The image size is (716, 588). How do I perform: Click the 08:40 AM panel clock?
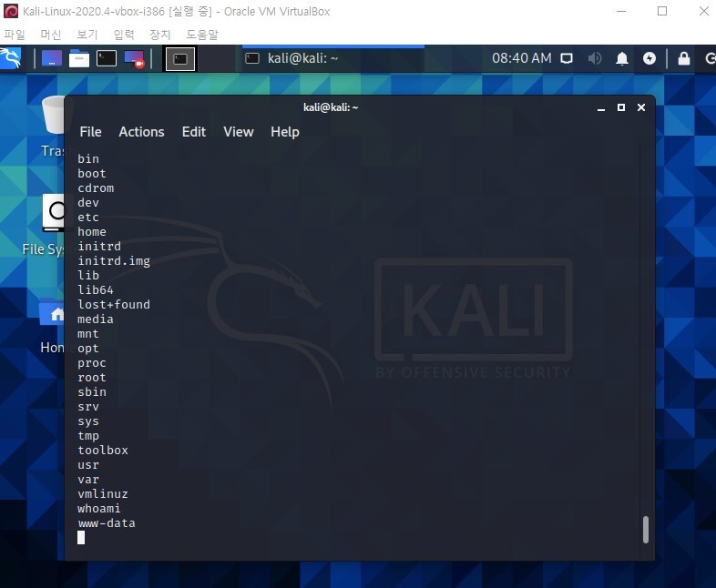(x=521, y=58)
